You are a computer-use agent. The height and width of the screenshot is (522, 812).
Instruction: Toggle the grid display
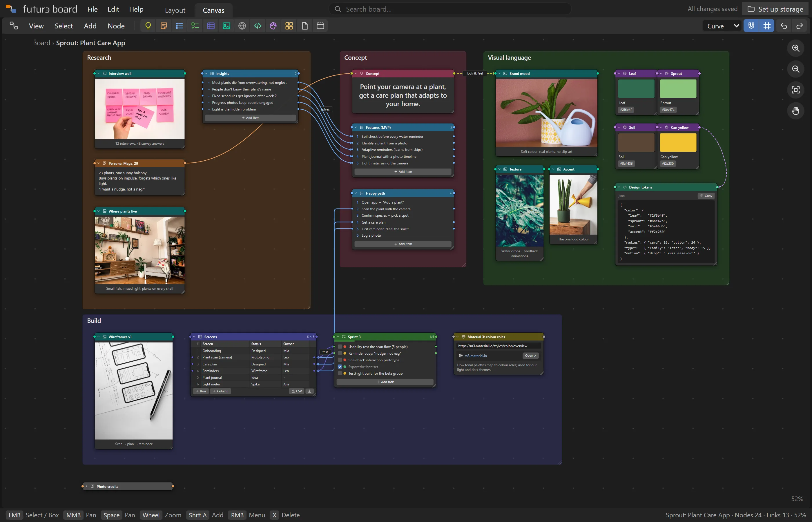pyautogui.click(x=767, y=26)
